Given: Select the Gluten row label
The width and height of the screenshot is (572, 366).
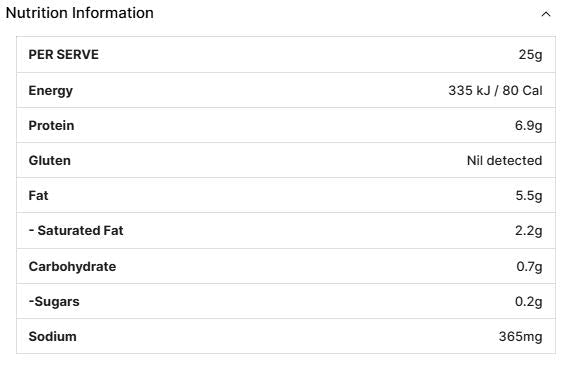Looking at the screenshot, I should click(x=50, y=161).
